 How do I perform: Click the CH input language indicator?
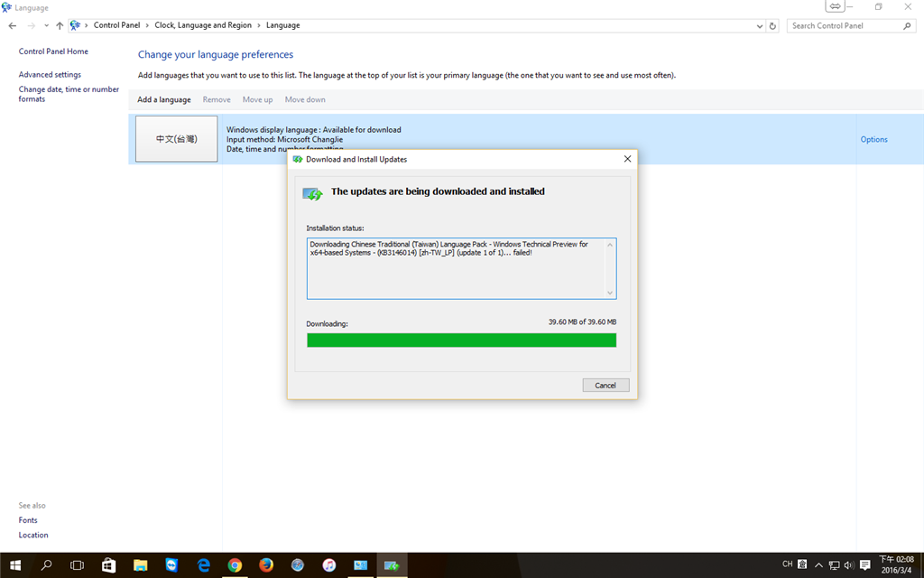[787, 564]
